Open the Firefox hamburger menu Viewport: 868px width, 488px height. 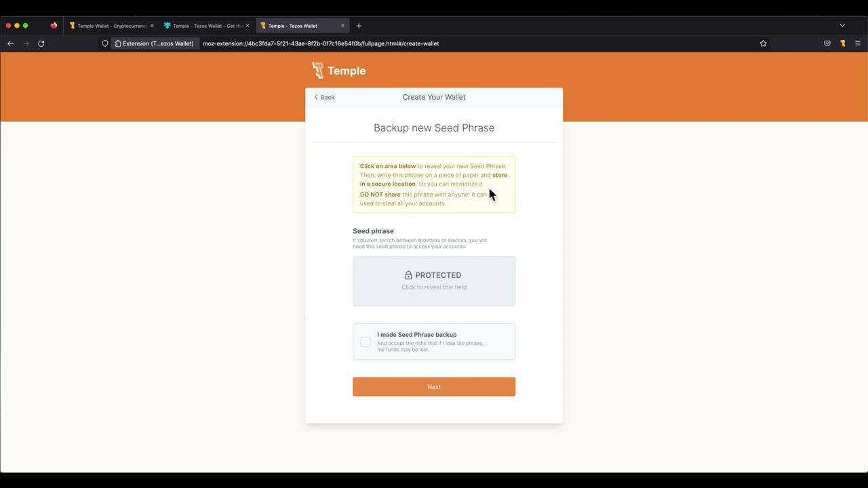(x=858, y=43)
